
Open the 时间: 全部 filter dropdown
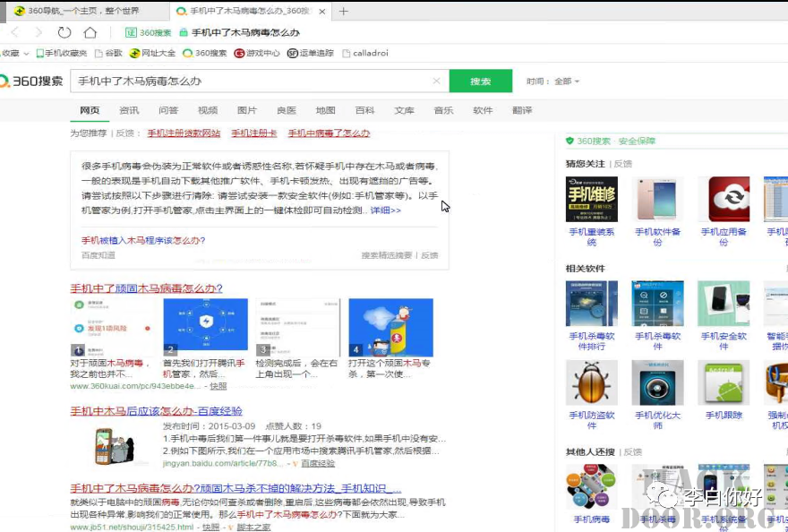[552, 81]
